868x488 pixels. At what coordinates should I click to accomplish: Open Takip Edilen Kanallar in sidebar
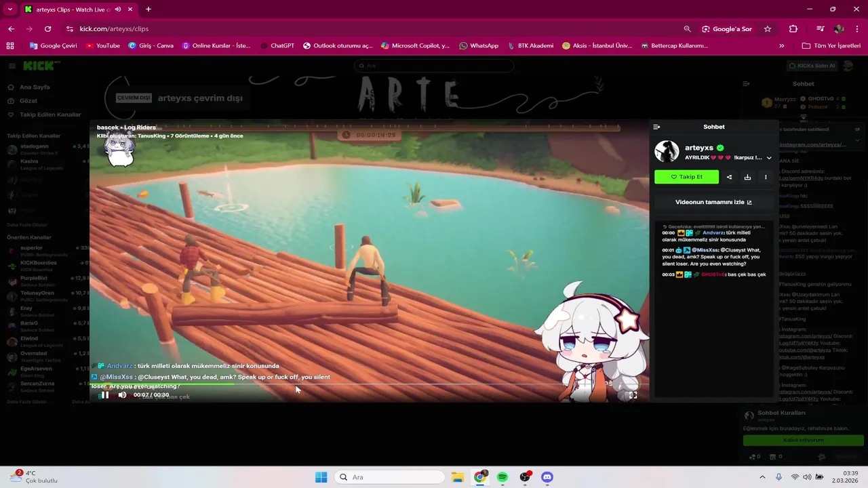tap(44, 115)
